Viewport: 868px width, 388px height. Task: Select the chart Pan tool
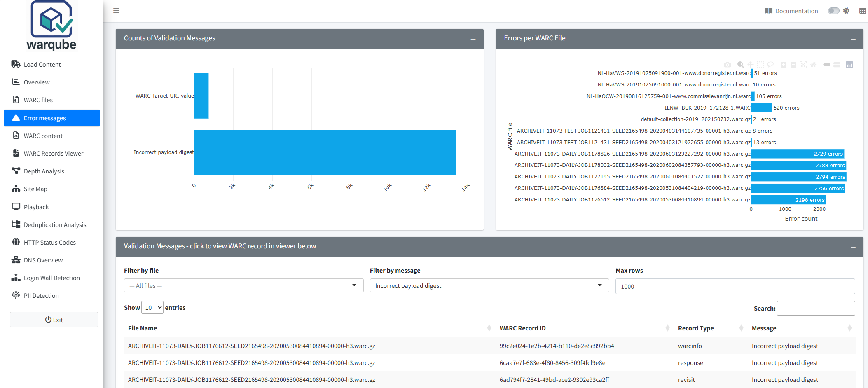click(x=751, y=65)
